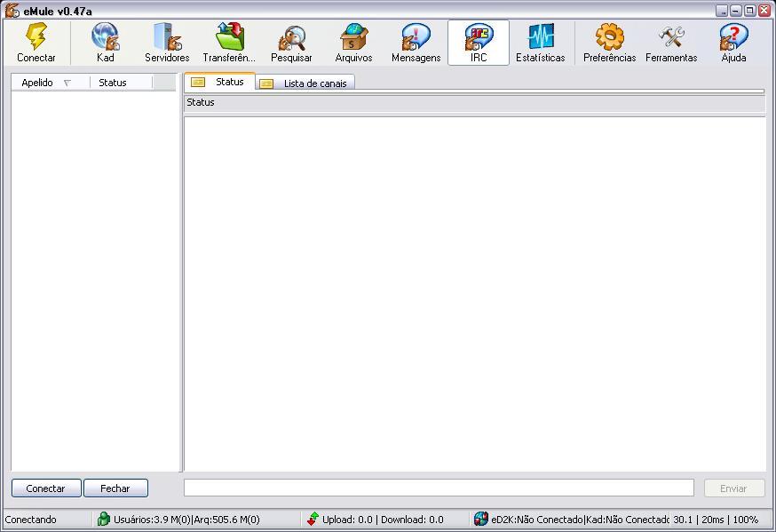The image size is (776, 532).
Task: Open the Pesquisar search view
Action: (291, 43)
